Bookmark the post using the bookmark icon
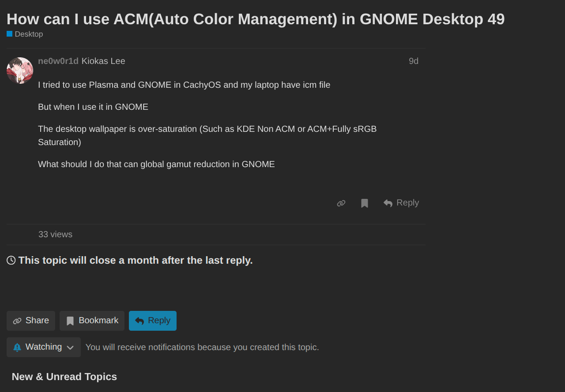The width and height of the screenshot is (565, 392). coord(365,203)
